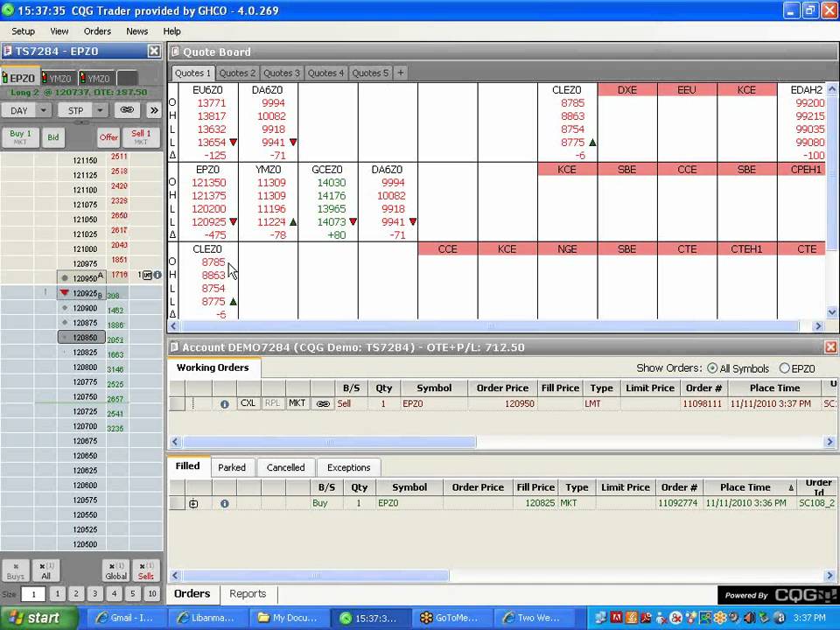The width and height of the screenshot is (840, 630).
Task: Set order size to 10
Action: (152, 593)
